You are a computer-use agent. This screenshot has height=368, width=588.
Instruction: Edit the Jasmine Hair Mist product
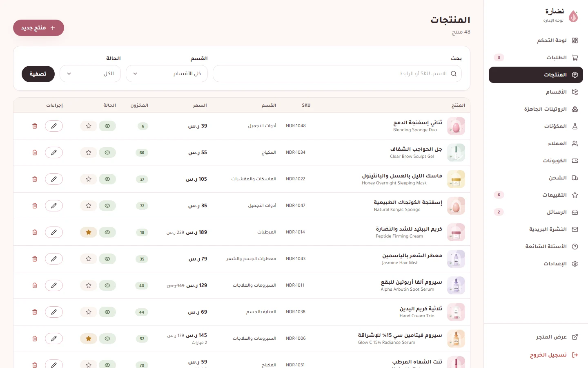coord(54,259)
